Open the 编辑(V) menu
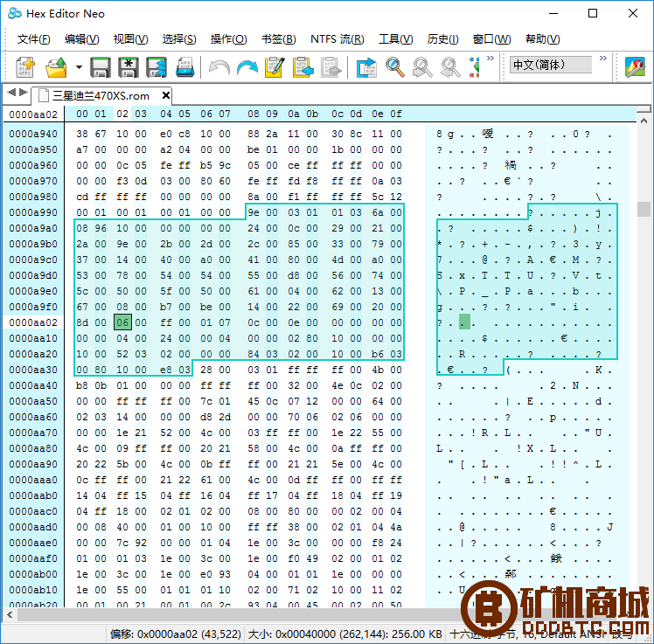 pyautogui.click(x=82, y=39)
